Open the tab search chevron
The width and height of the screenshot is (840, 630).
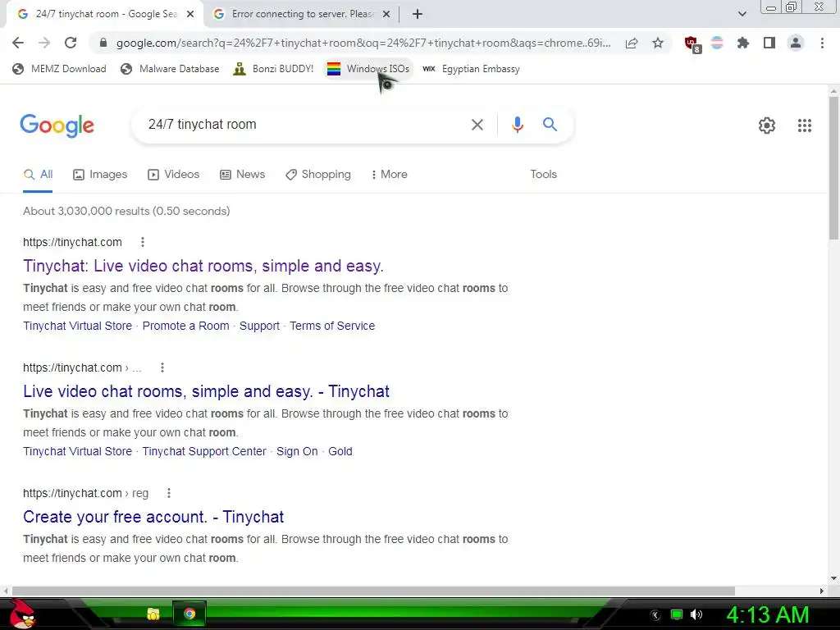pyautogui.click(x=742, y=14)
